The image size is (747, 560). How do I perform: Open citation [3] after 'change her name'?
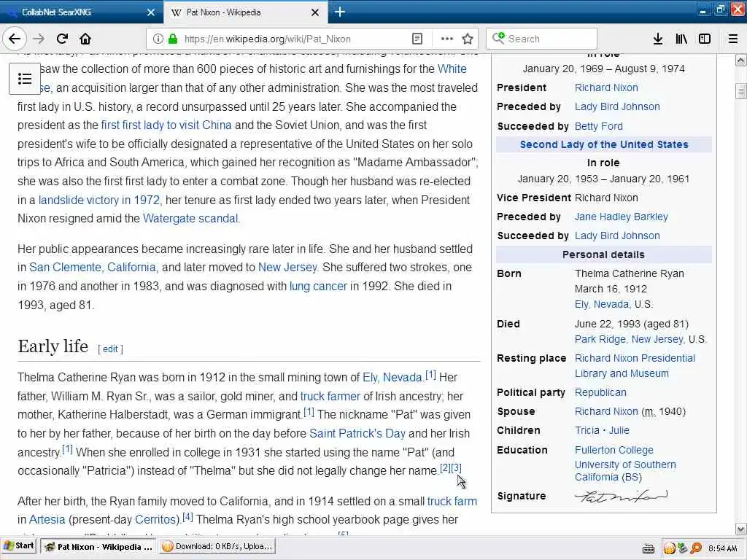tap(456, 468)
